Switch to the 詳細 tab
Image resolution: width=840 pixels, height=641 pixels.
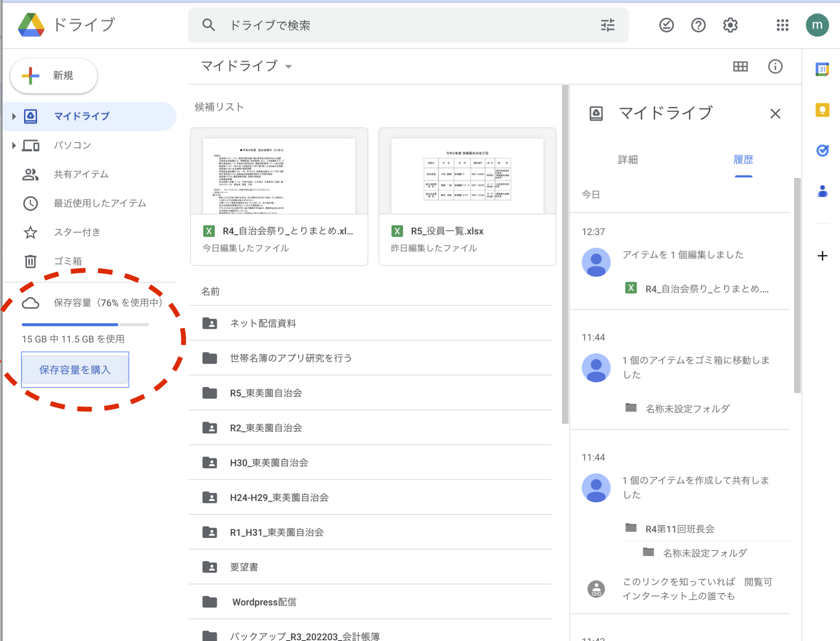(x=627, y=160)
